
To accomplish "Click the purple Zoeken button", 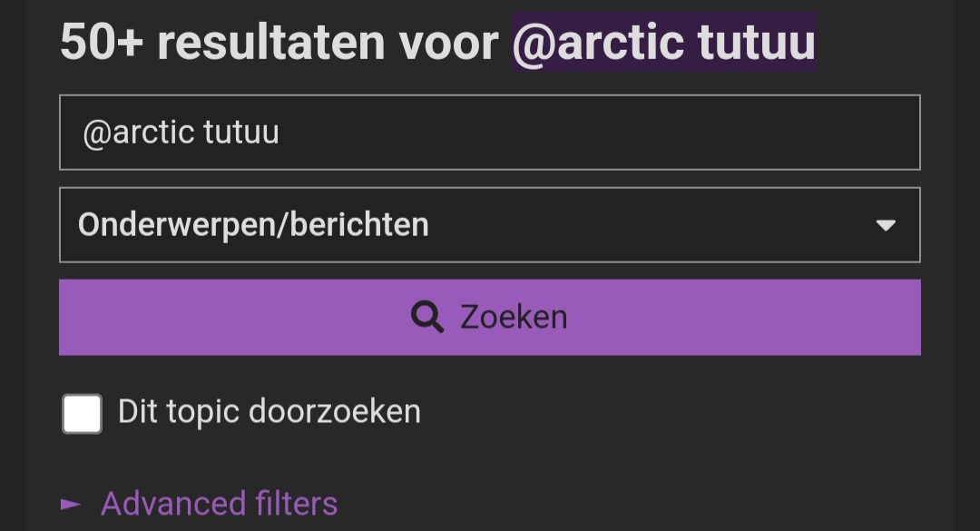I will click(489, 317).
